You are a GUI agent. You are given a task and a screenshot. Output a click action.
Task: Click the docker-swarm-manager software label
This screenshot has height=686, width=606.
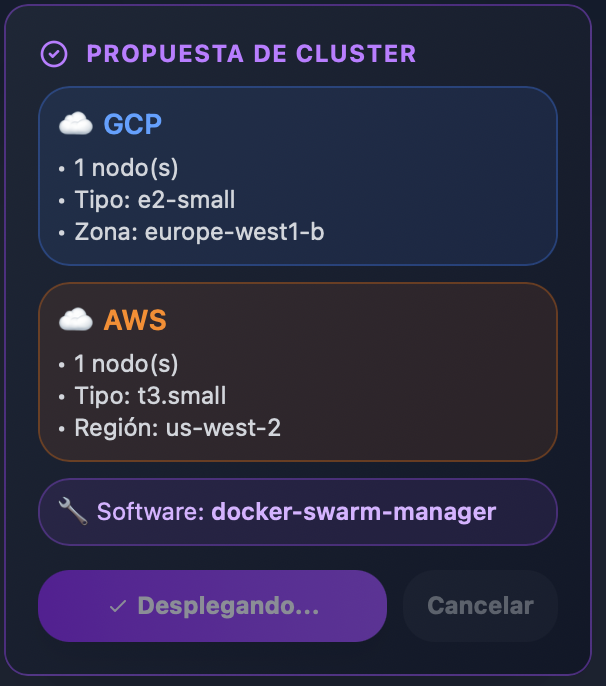(x=354, y=511)
